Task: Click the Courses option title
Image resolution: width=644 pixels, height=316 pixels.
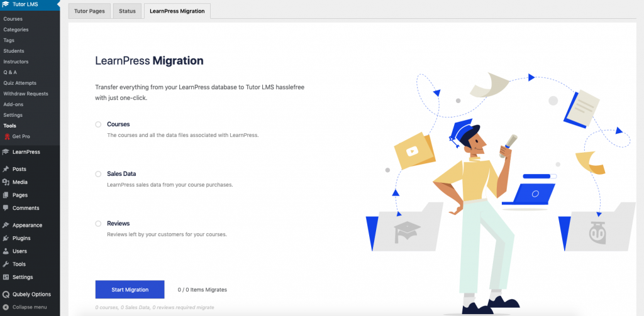Action: pos(118,124)
